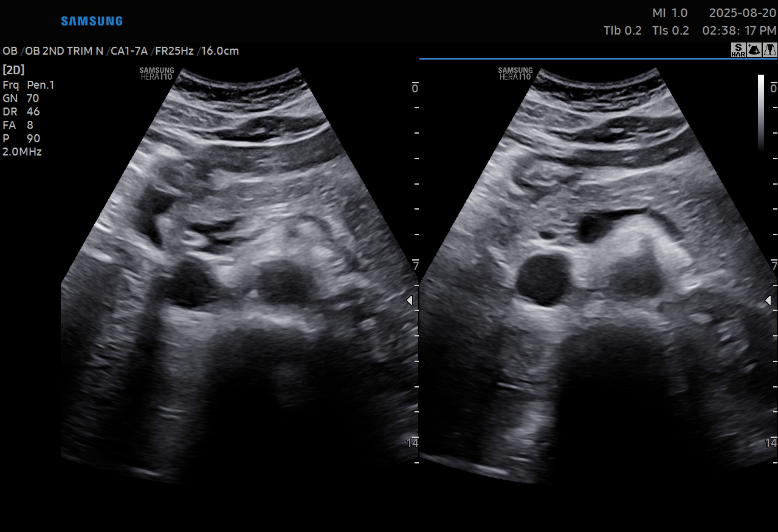Click the focus marker arrow on left image

(410, 301)
